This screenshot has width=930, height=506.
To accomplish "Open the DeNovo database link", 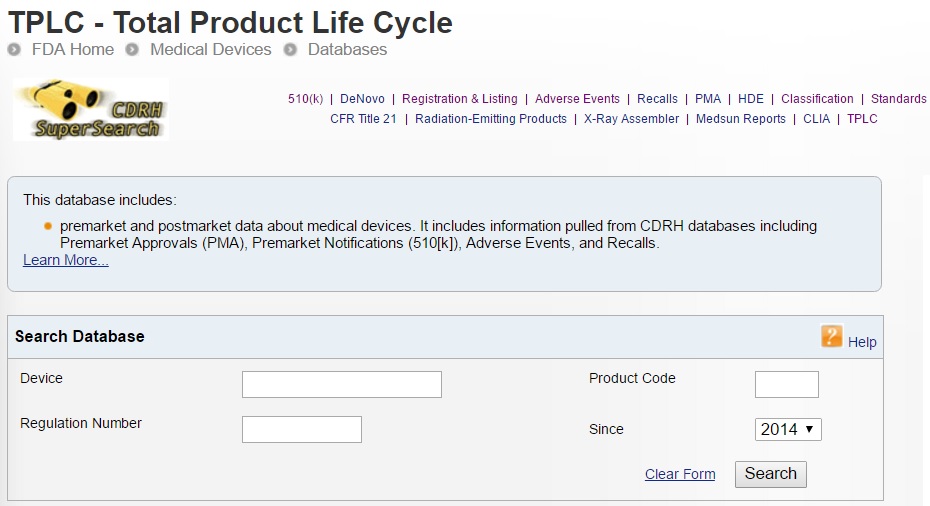I will pos(362,99).
